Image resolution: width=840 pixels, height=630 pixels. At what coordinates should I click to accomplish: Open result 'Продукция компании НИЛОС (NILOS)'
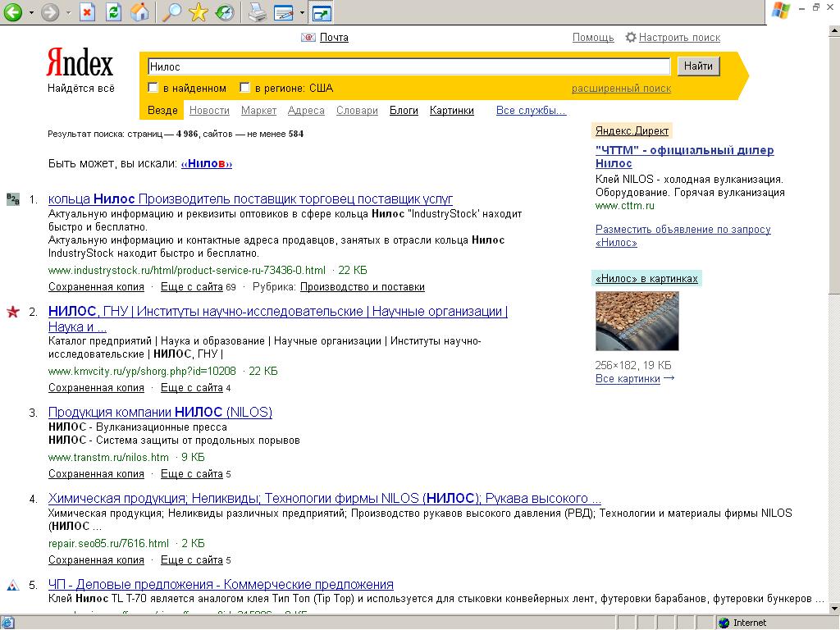coord(160,413)
